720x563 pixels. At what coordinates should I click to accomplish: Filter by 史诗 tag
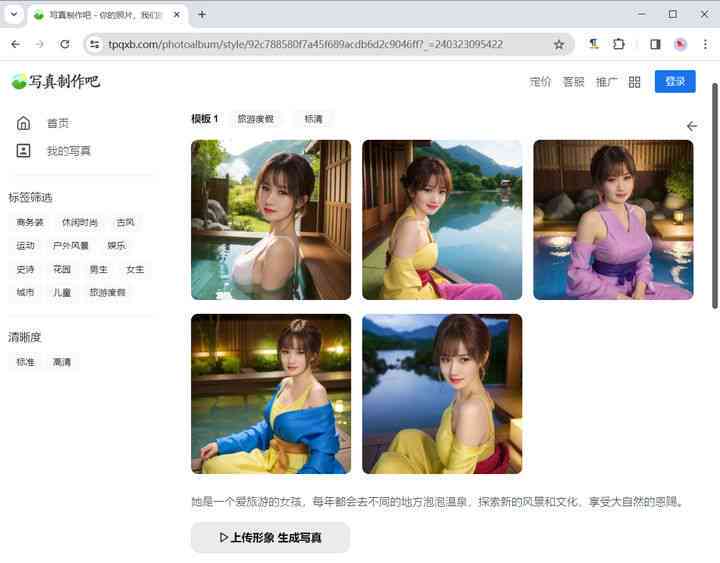point(25,269)
